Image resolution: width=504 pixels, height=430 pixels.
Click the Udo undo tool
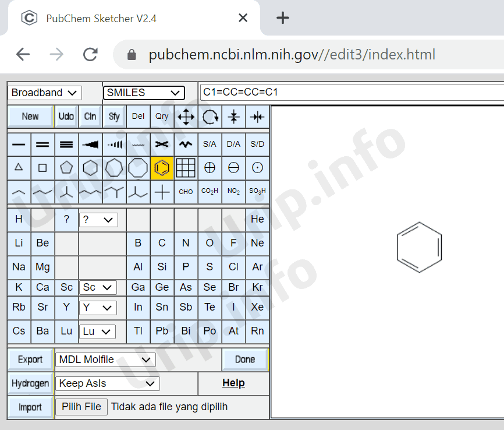pos(66,116)
